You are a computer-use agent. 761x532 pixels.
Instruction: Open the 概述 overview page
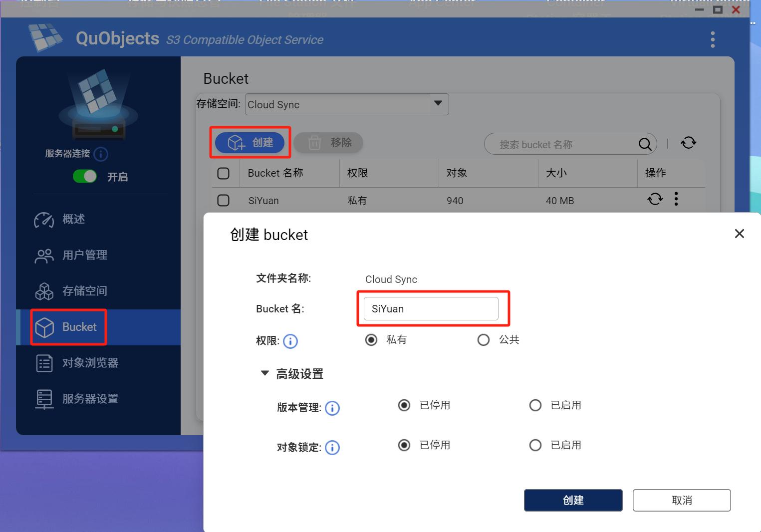tap(73, 219)
